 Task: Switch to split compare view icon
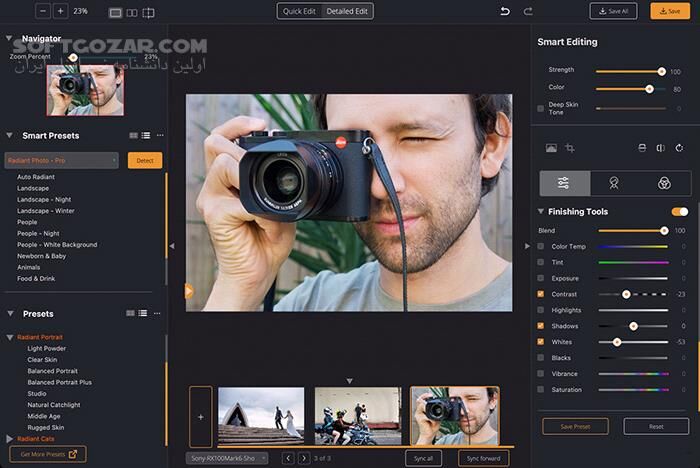(148, 13)
